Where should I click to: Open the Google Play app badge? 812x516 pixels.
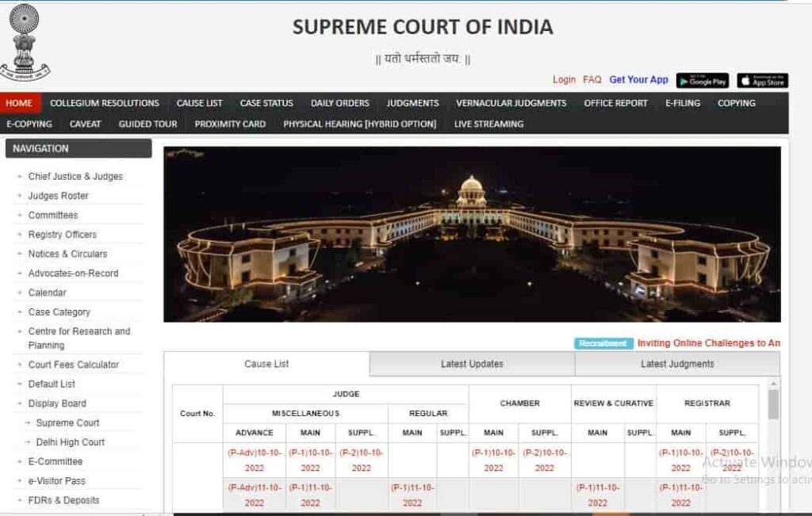702,81
